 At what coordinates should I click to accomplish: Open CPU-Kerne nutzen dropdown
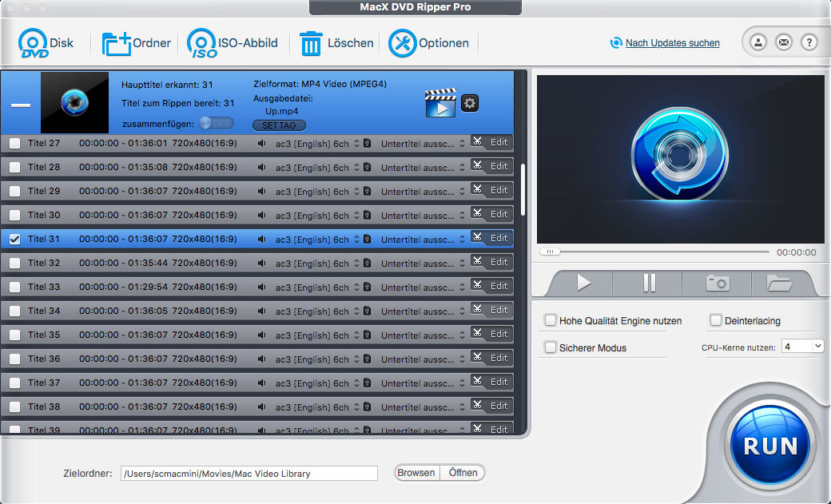point(802,346)
